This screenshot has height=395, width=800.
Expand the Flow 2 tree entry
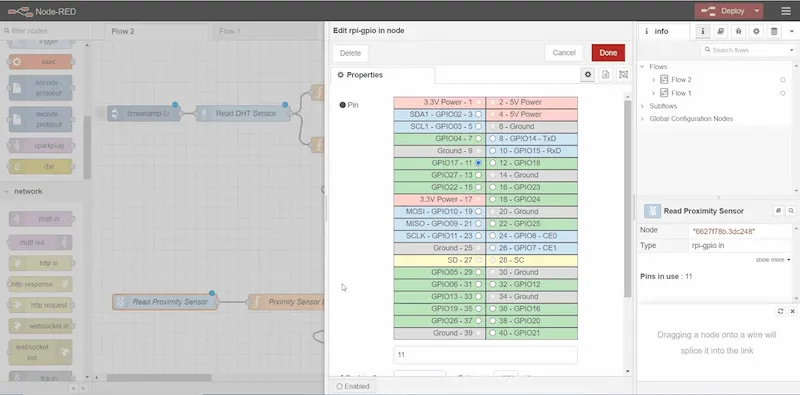654,80
